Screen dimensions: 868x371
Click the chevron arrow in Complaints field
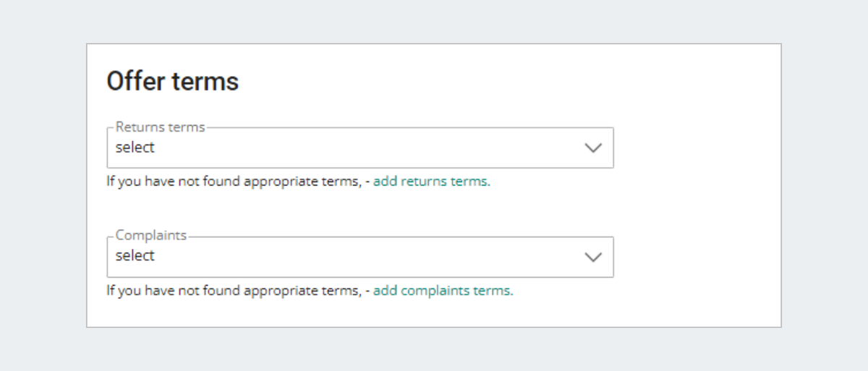(593, 257)
